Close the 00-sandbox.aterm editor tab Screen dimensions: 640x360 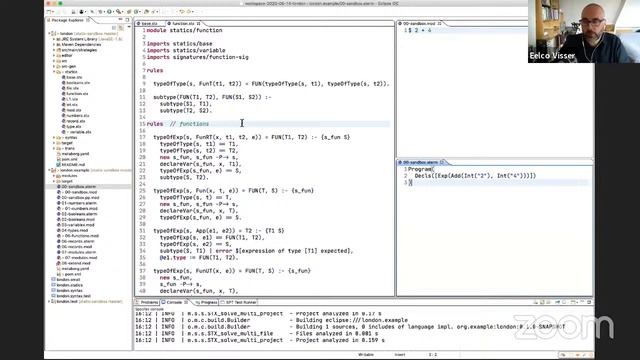point(442,162)
